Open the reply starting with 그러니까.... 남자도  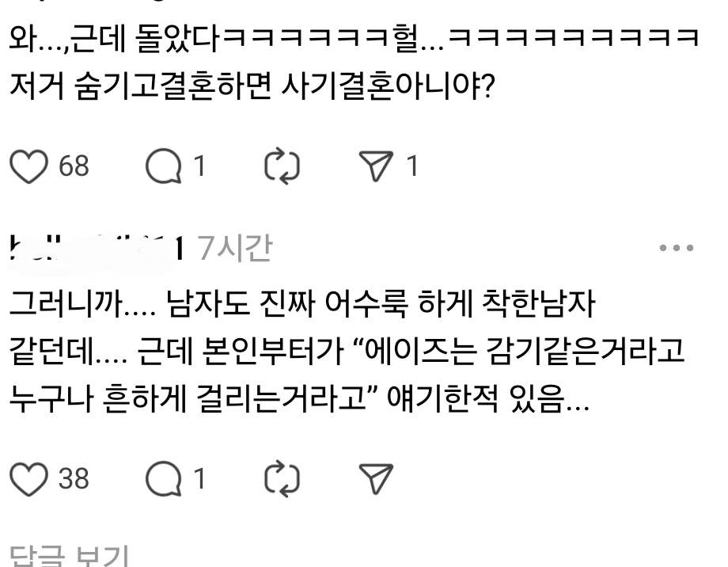(x=347, y=352)
